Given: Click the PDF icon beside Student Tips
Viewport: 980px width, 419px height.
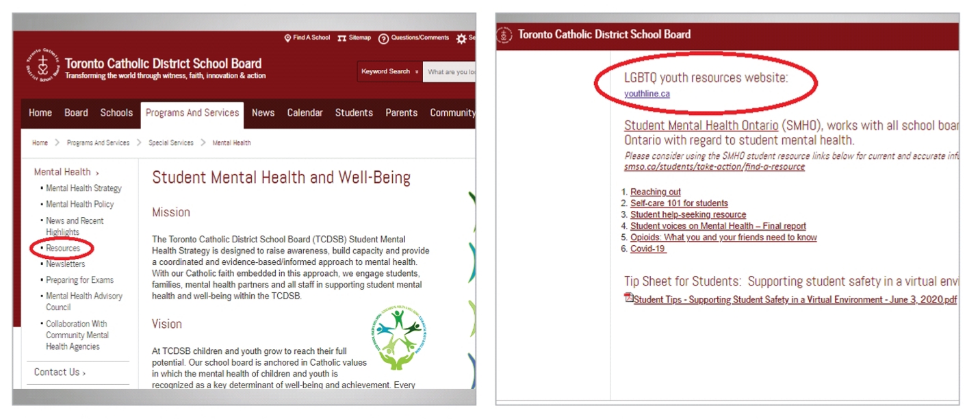Looking at the screenshot, I should point(629,298).
